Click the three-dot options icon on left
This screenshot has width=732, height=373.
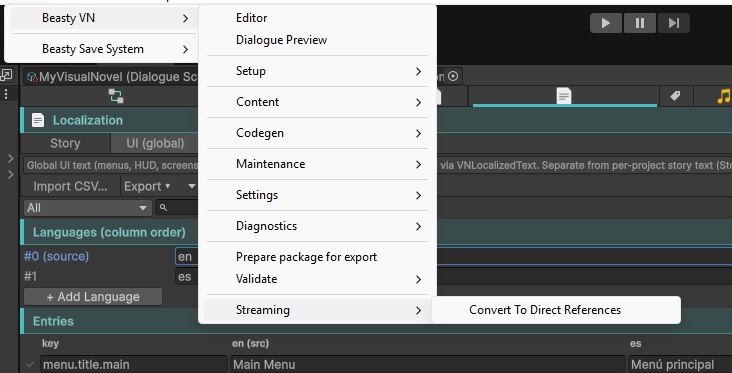pos(6,94)
